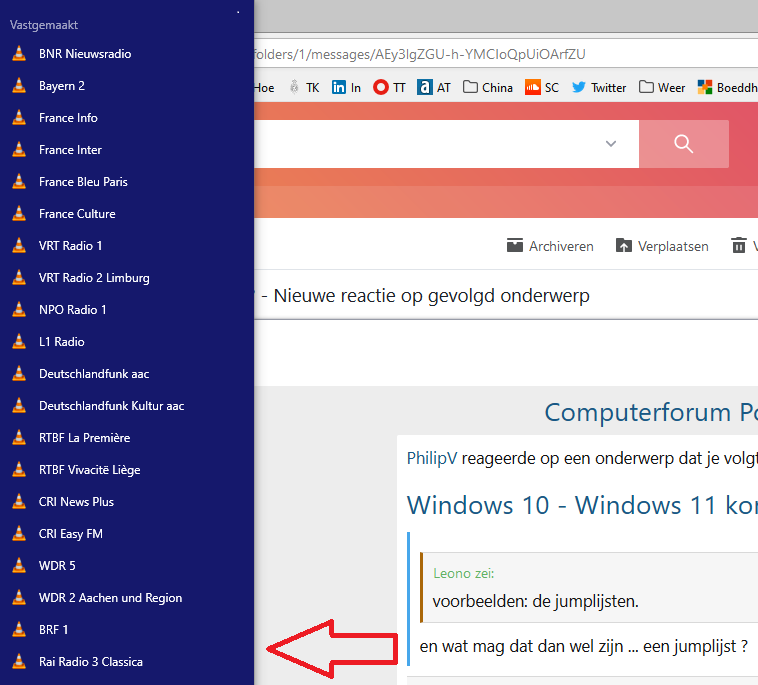
Task: Click the Archiveren button
Action: tap(550, 246)
